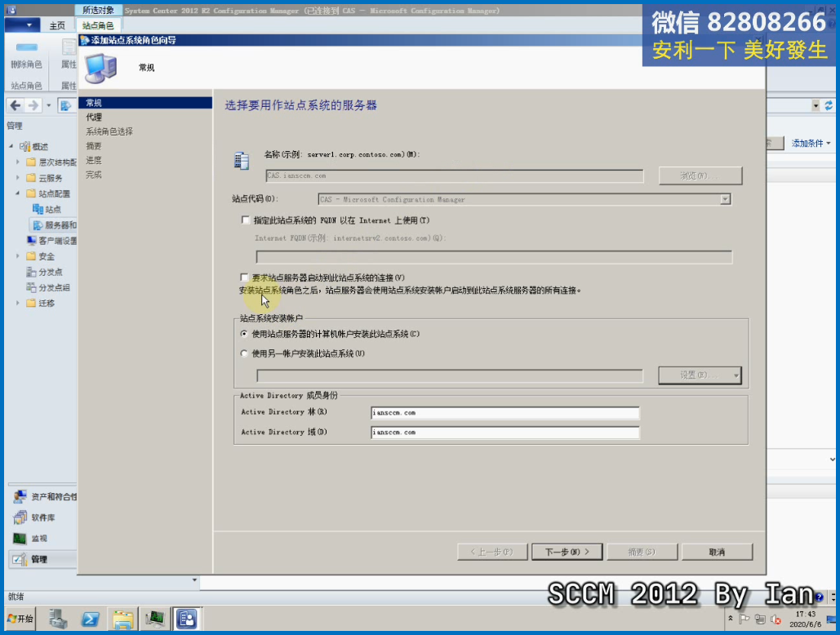This screenshot has height=635, width=840.
Task: Open the 分发点 tree node
Action: 44,272
